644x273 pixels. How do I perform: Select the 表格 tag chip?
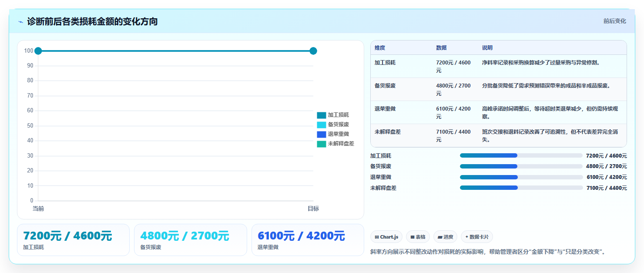[418, 237]
